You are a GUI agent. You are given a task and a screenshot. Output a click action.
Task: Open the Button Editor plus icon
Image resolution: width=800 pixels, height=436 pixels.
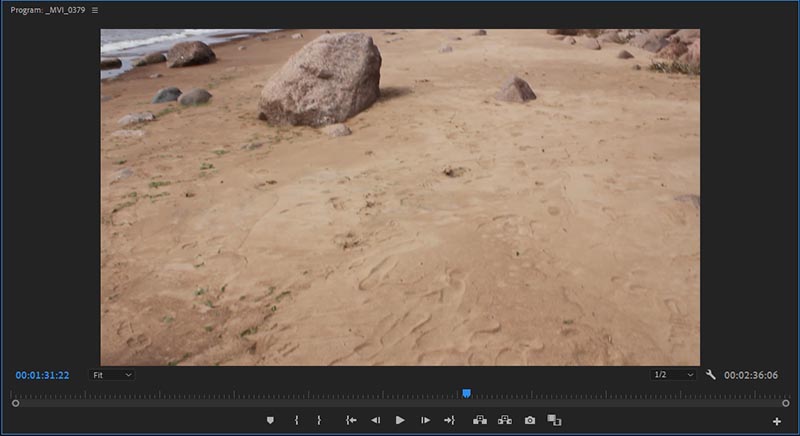pos(777,421)
